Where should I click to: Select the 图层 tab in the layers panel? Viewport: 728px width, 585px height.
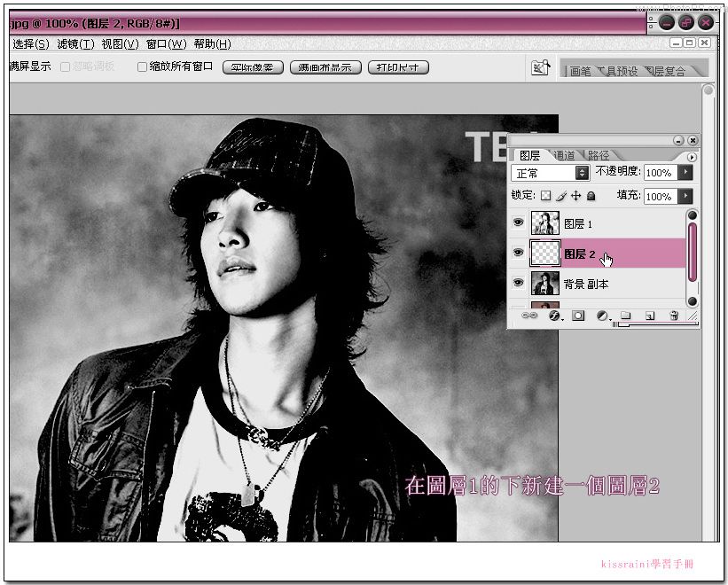529,155
